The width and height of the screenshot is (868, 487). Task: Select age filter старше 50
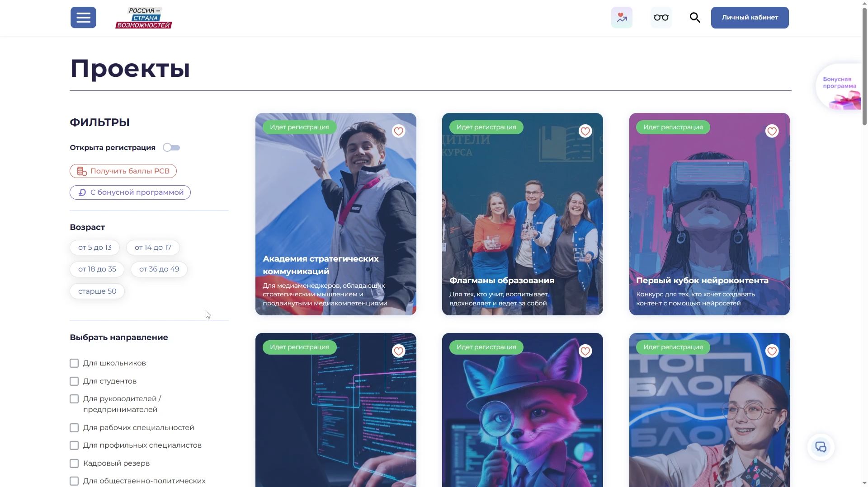(x=97, y=291)
